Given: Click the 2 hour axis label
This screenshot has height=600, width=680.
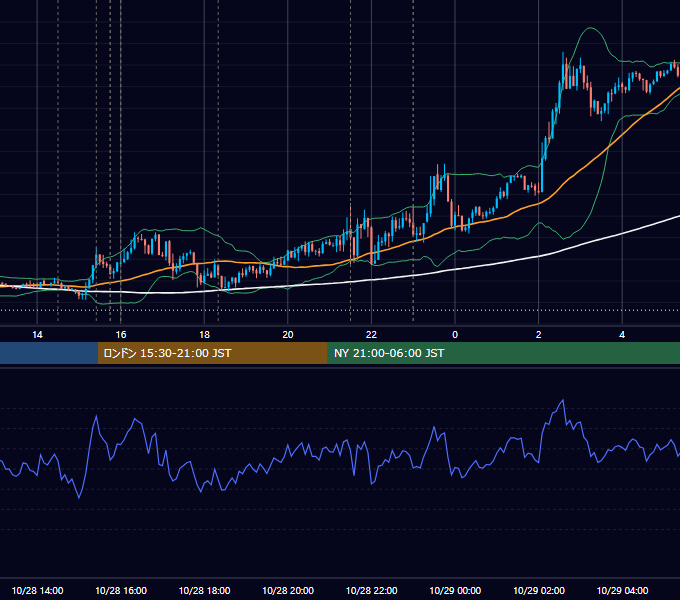Looking at the screenshot, I should pos(539,335).
